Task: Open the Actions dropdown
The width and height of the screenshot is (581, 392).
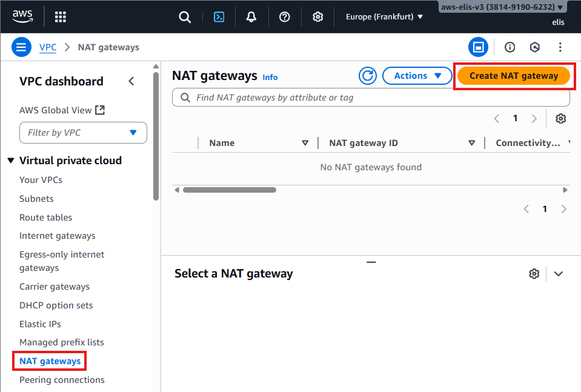Action: 417,76
